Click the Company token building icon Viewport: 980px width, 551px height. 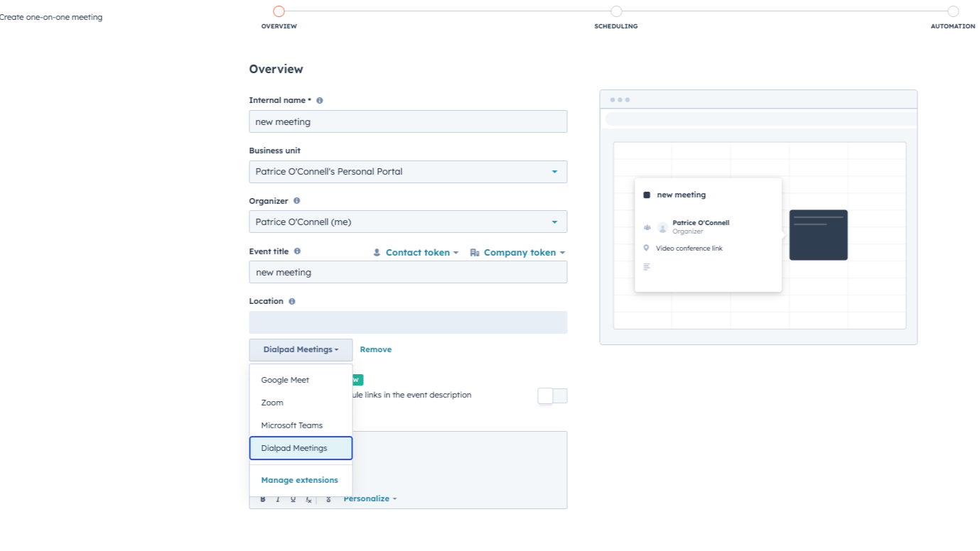[x=474, y=252]
